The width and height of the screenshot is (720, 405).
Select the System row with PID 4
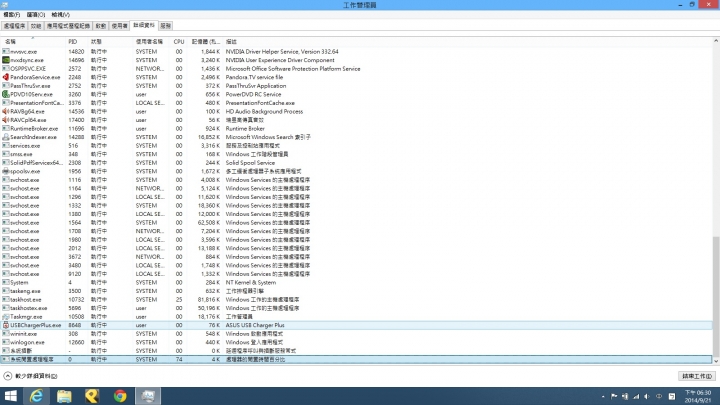coord(356,282)
